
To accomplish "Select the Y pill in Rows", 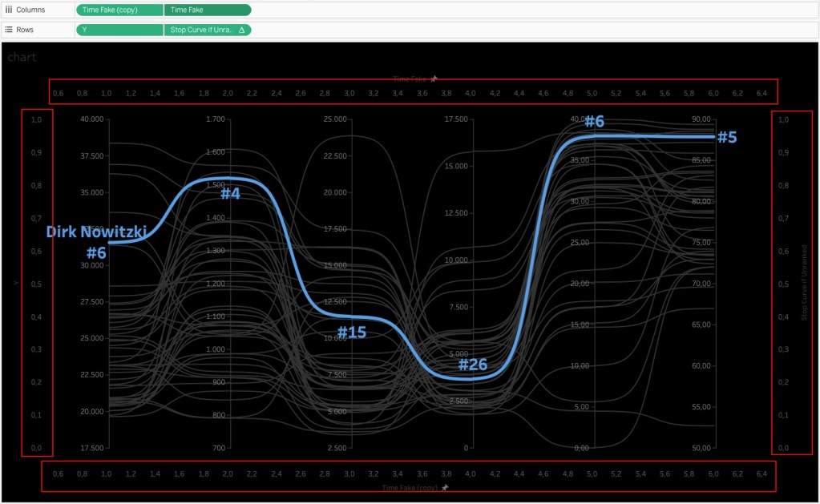I will [119, 30].
